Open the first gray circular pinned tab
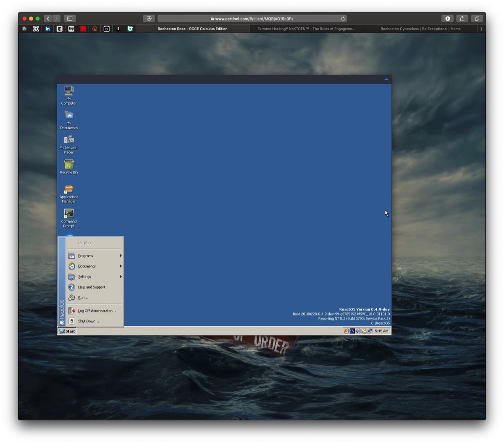This screenshot has width=504, height=444. click(24, 29)
